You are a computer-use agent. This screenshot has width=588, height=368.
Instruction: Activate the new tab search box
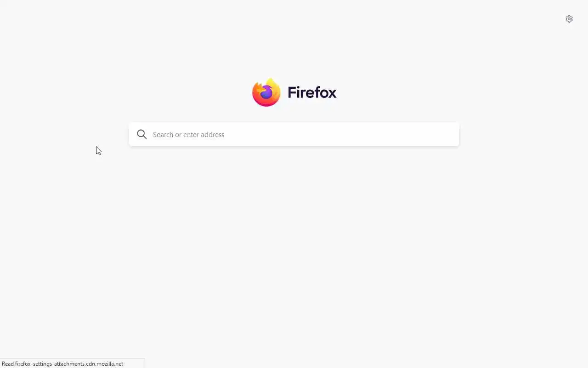click(294, 134)
